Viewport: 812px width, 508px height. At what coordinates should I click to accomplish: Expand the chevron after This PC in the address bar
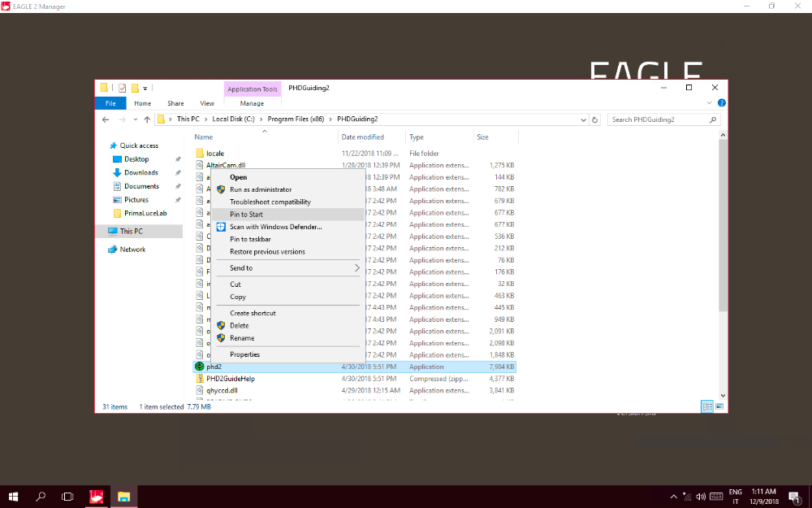pos(205,119)
